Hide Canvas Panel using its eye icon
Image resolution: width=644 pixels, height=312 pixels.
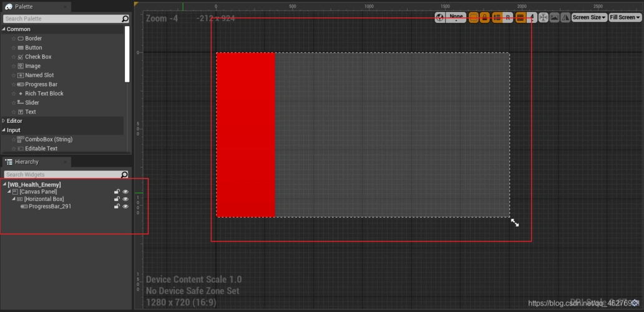point(125,192)
